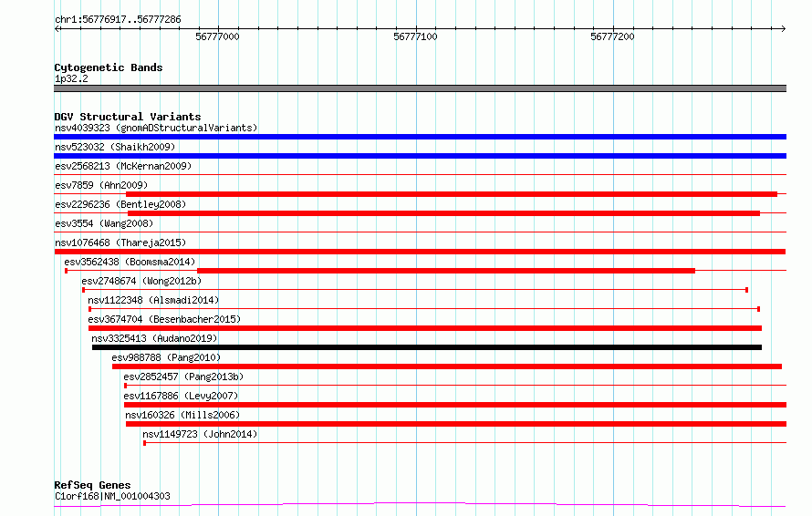The height and width of the screenshot is (516, 812).
Task: Click the 1p32.2 band label
Action: pos(71,78)
